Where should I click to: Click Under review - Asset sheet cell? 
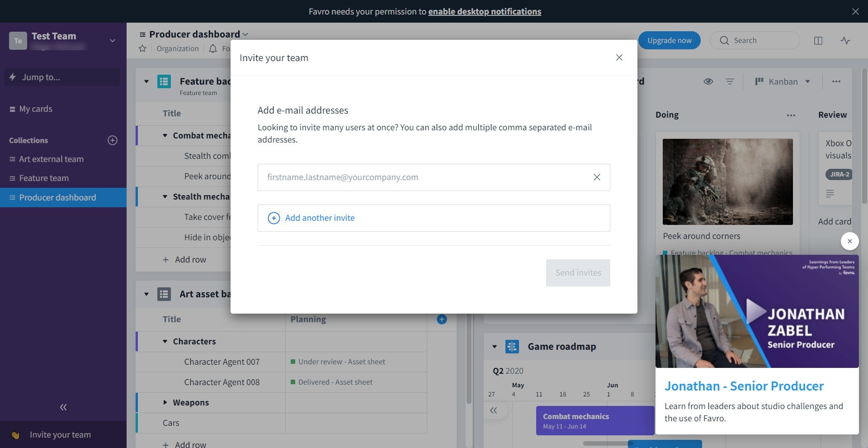pyautogui.click(x=356, y=362)
